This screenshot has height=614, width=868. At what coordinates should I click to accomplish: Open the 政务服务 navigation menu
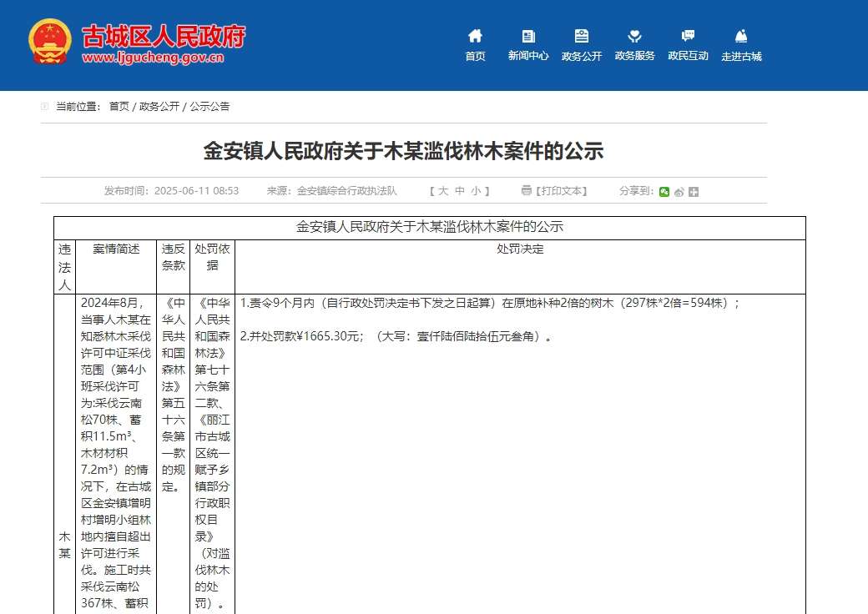[635, 57]
